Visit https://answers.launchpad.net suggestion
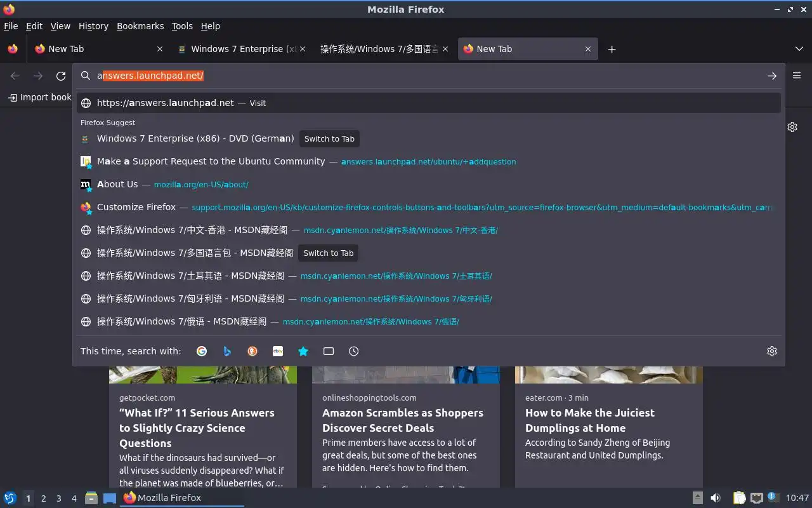 click(x=429, y=103)
